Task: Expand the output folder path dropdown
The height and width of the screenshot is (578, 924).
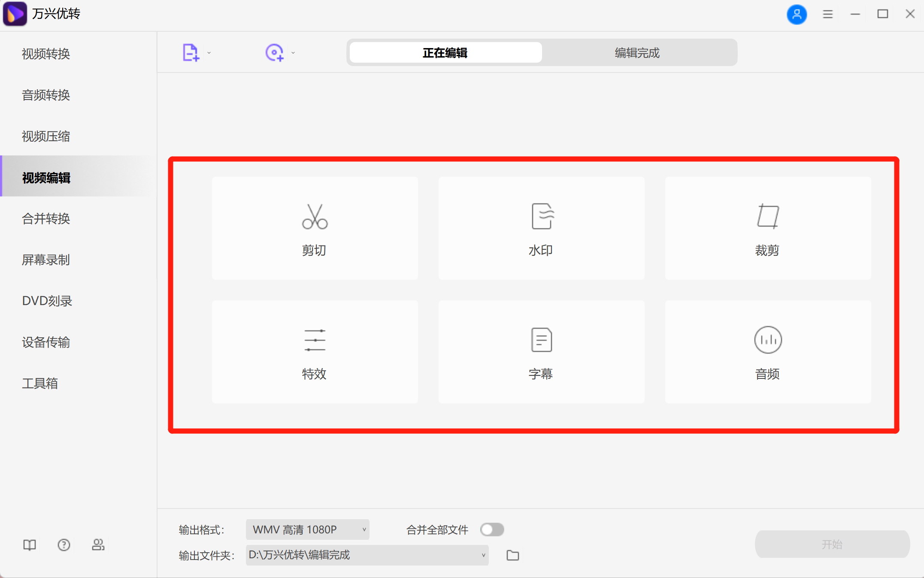Action: [x=483, y=555]
